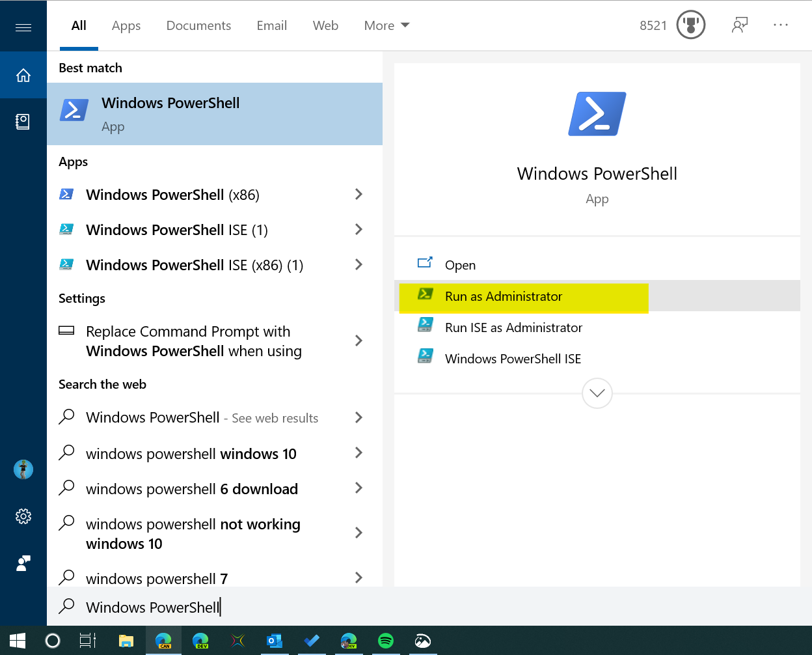Screen dimensions: 812x655
Task: Open the Microsoft To Do checkmark taskbar icon
Action: 312,641
